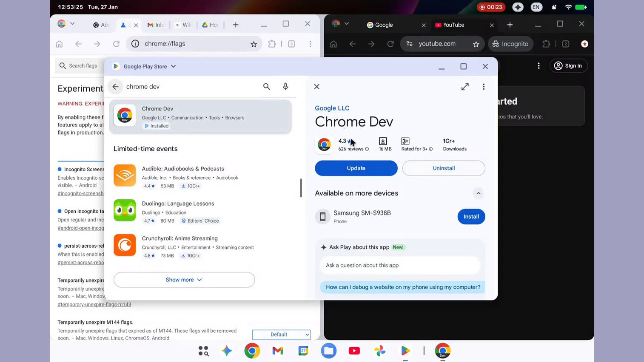Open the Default dropdown for M144 flags
This screenshot has height=362, width=644.
point(281,334)
